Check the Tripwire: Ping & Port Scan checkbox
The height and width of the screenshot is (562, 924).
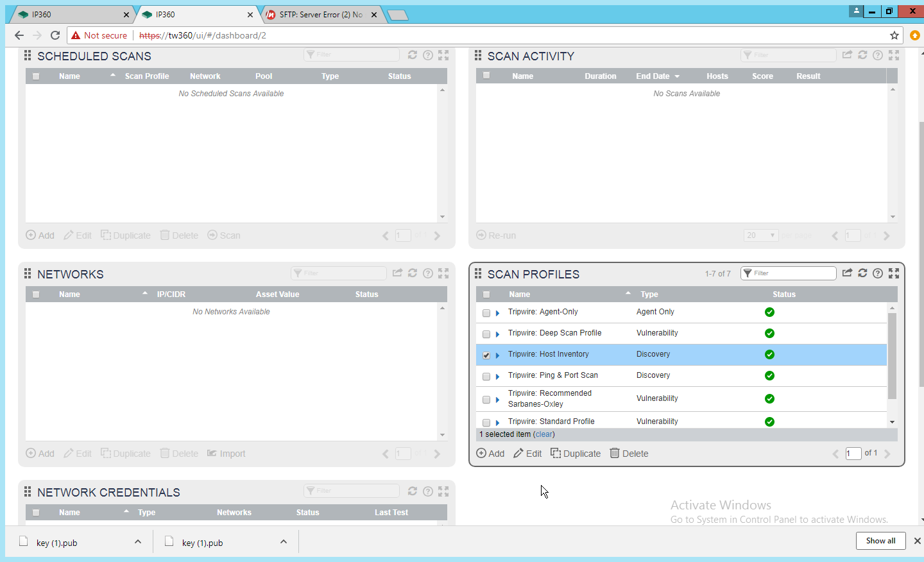(x=486, y=377)
